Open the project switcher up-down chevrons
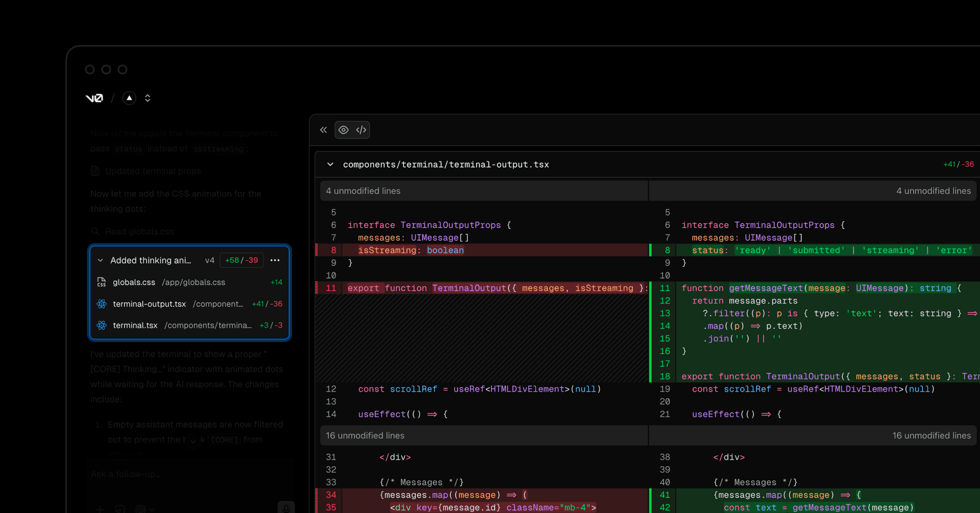This screenshot has height=513, width=980. [x=148, y=98]
